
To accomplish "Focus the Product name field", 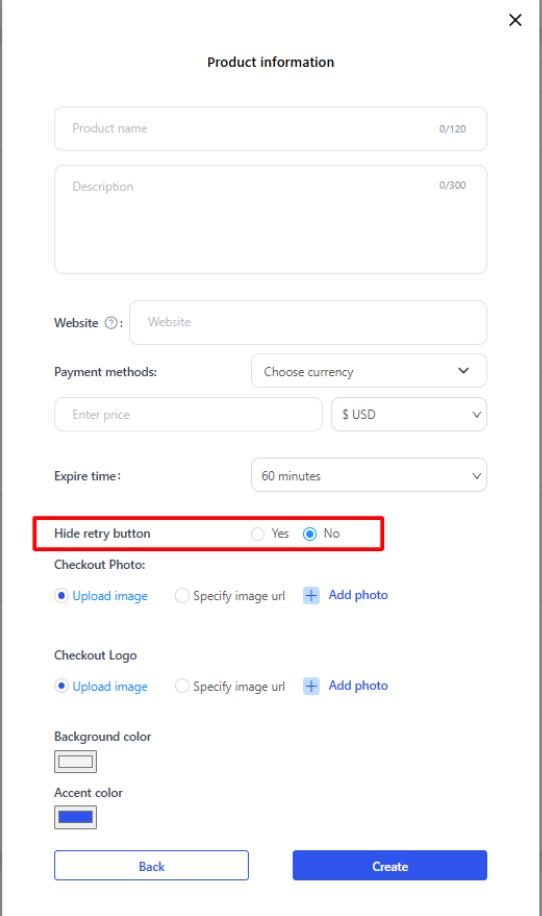I will (270, 129).
